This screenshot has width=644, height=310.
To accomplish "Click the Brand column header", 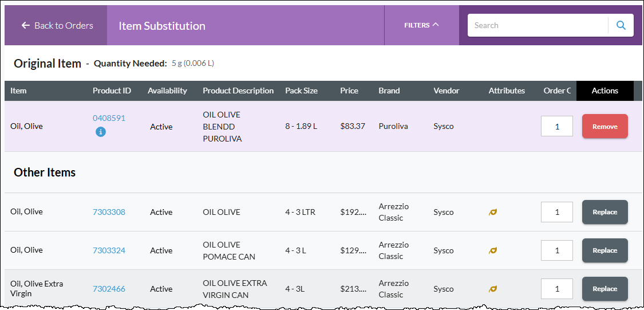I will (x=389, y=91).
